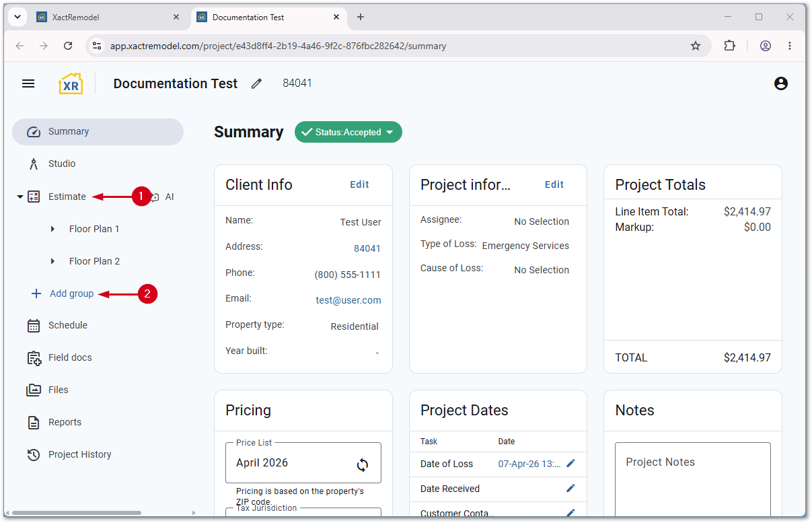This screenshot has width=812, height=523.
Task: Click the Project History clock icon
Action: (x=34, y=455)
